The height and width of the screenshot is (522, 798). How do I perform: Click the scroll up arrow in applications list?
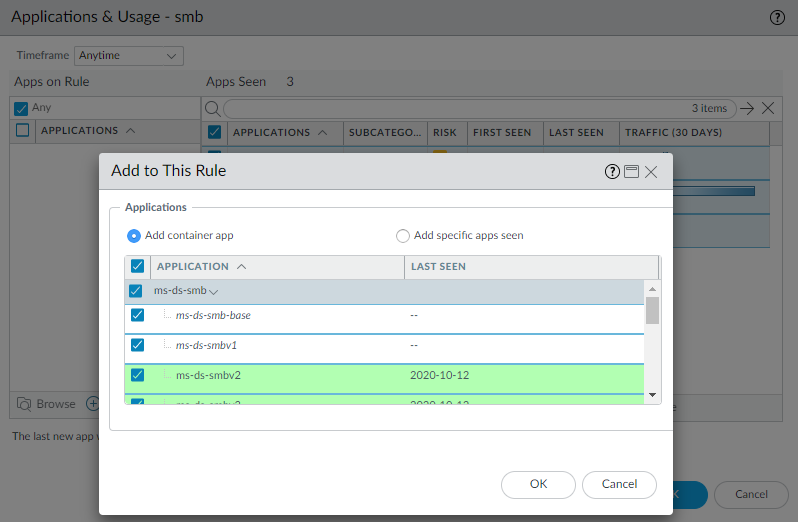click(x=652, y=289)
